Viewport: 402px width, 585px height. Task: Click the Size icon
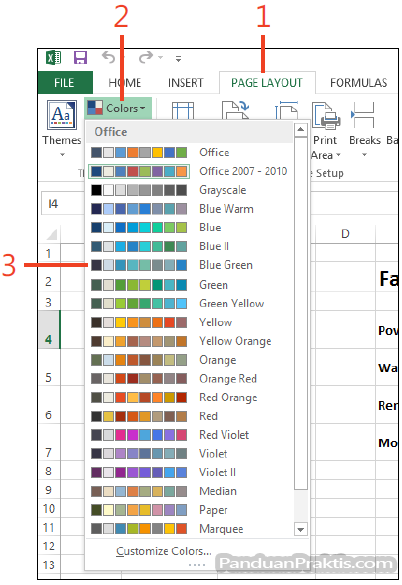287,110
